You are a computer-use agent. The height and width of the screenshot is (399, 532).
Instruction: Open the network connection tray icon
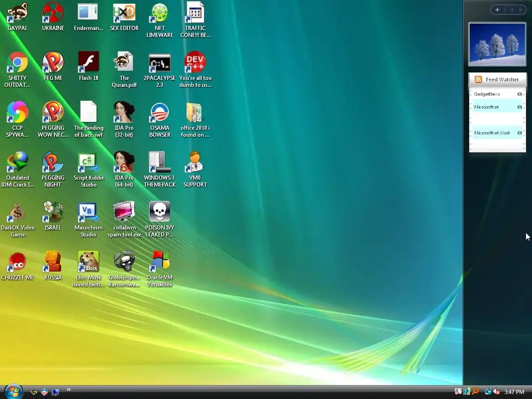pos(488,392)
